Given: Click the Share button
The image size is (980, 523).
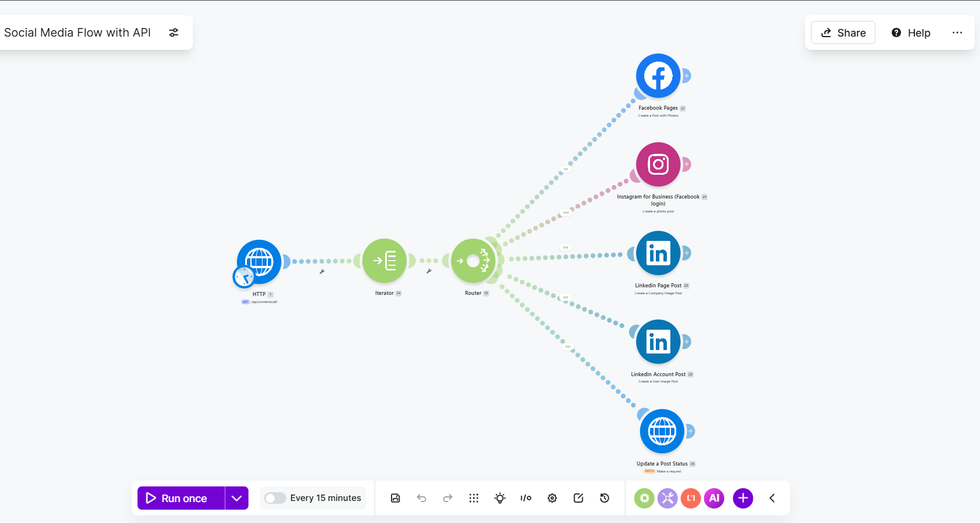Looking at the screenshot, I should (843, 33).
